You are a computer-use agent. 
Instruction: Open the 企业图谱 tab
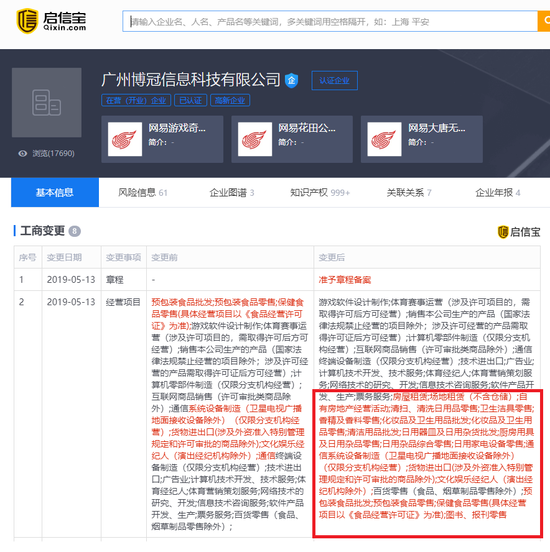[x=232, y=193]
